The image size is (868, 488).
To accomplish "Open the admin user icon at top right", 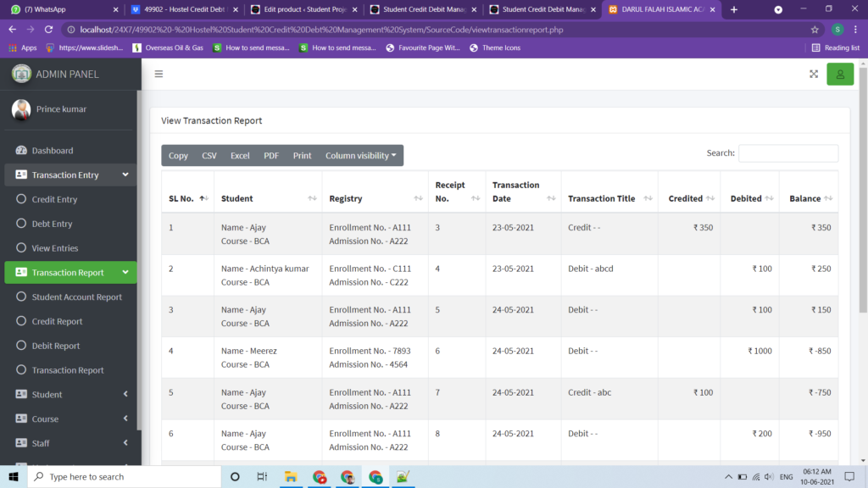I will [x=839, y=74].
